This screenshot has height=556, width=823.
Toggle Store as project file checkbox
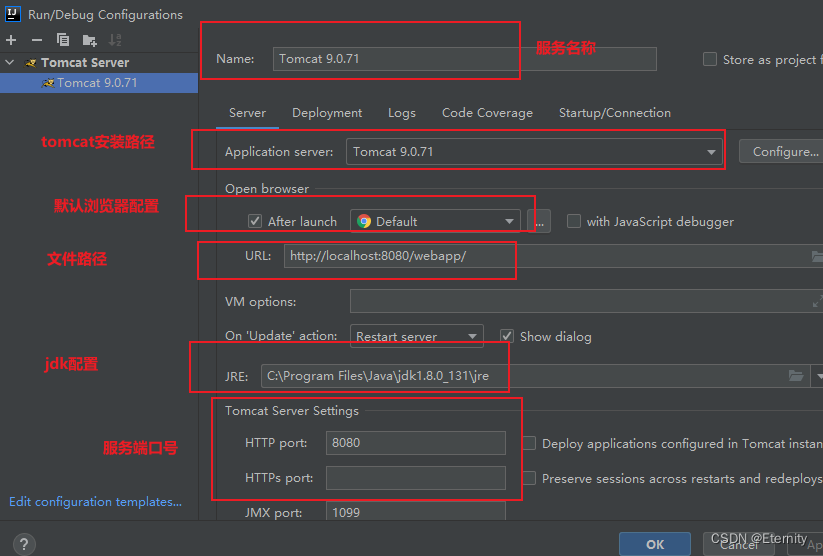point(710,59)
